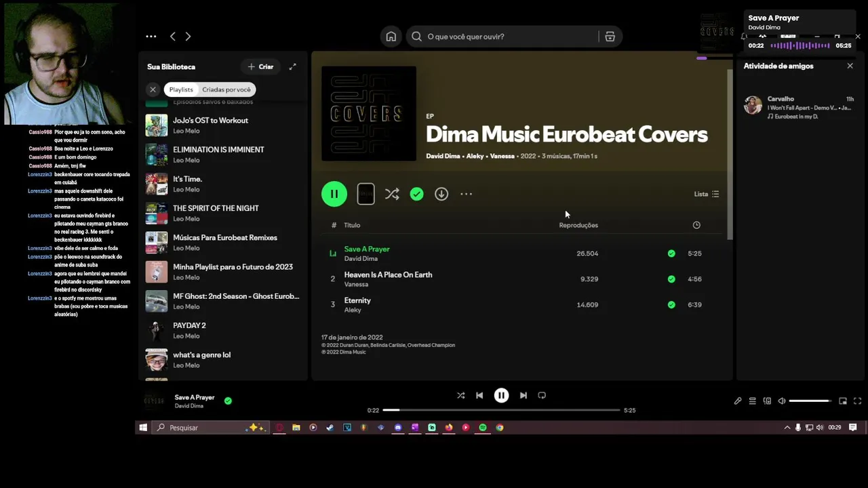Skip to the previous track
This screenshot has width=868, height=488.
[x=479, y=395]
